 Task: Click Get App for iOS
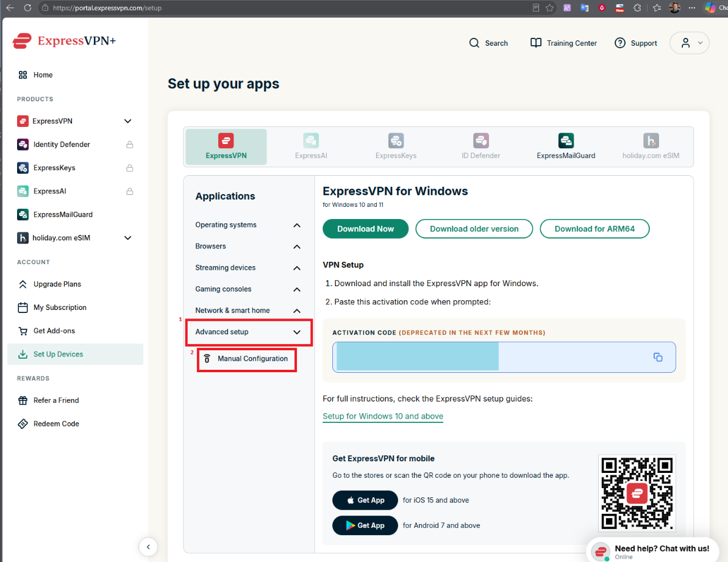tap(365, 500)
